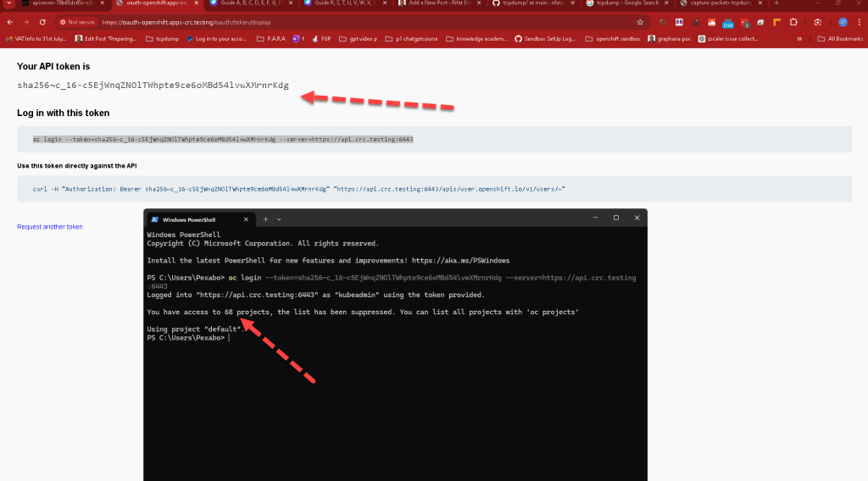868x481 pixels.
Task: Click the PowerShell prompt input line
Action: 187,338
